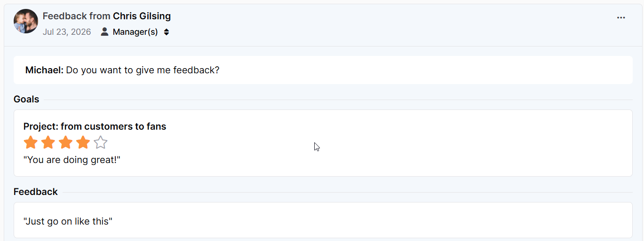Click the 'Just go on like this' feedback card
Image resolution: width=644 pixels, height=241 pixels.
click(x=323, y=220)
